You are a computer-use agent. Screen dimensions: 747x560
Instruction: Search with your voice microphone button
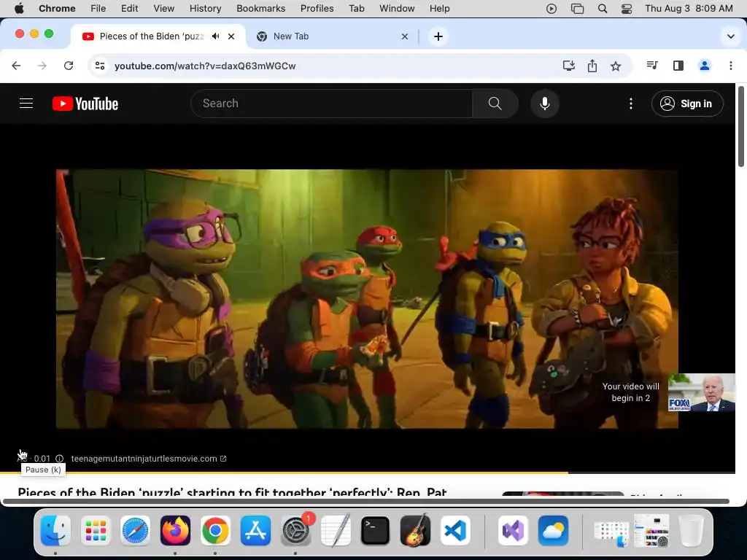544,104
